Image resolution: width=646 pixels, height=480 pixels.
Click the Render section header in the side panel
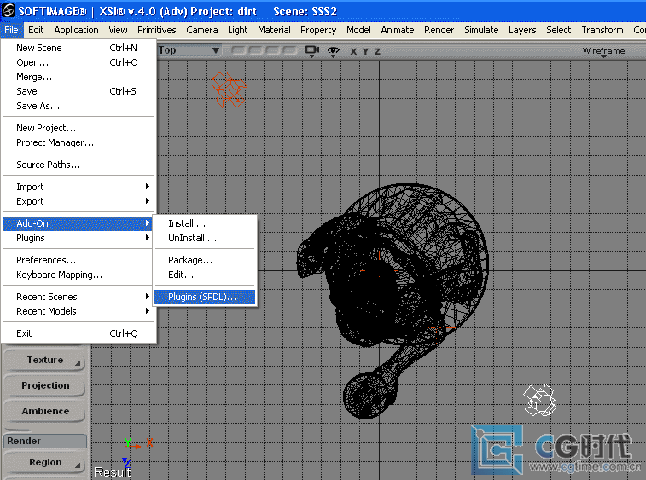pos(44,441)
